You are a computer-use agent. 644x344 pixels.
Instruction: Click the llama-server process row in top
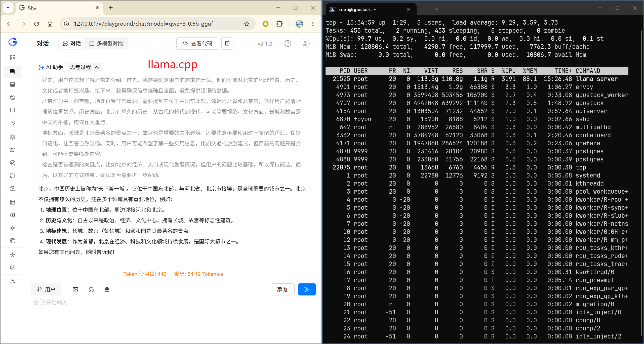pos(477,79)
